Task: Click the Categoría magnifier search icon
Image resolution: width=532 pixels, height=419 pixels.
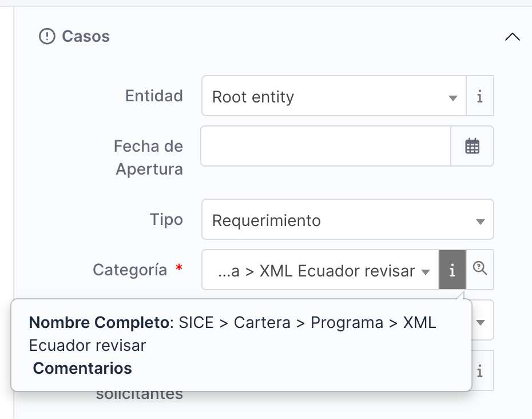Action: tap(481, 268)
